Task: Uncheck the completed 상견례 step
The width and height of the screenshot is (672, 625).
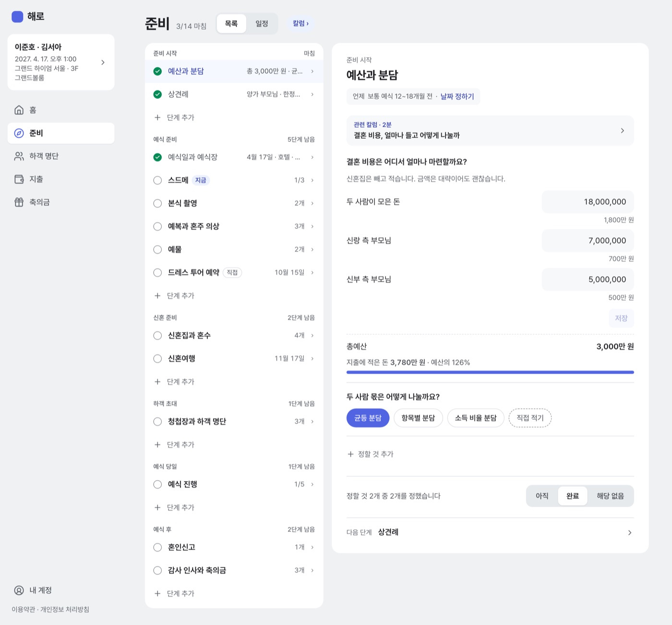Action: click(157, 94)
